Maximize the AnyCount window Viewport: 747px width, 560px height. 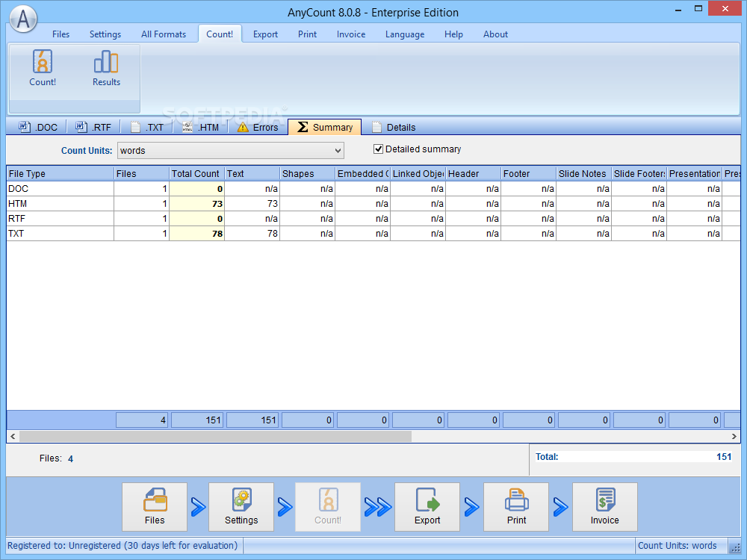[698, 8]
